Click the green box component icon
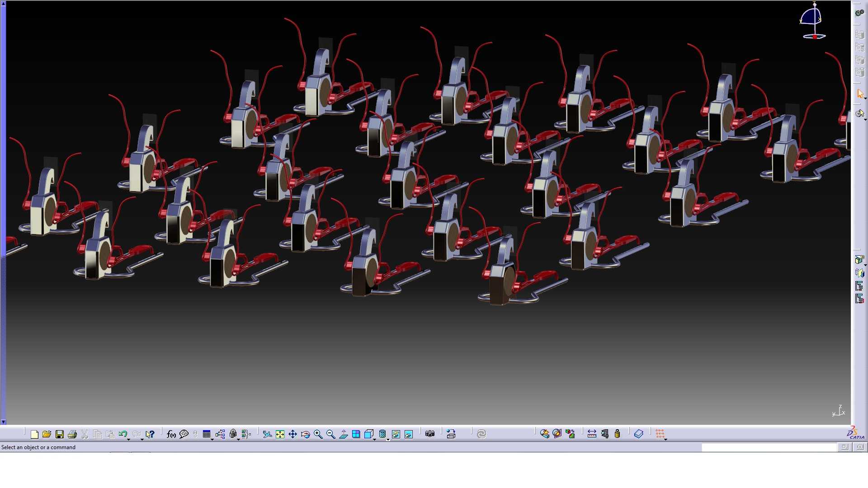This screenshot has width=868, height=488. (x=859, y=259)
